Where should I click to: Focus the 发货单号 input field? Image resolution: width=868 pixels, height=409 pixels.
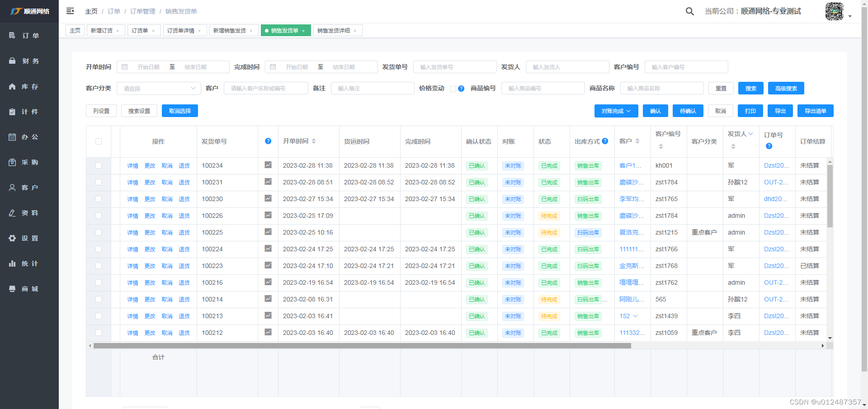click(x=455, y=67)
